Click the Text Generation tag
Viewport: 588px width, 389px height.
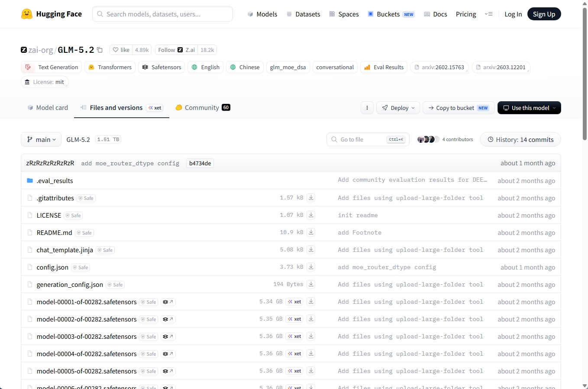click(x=52, y=67)
